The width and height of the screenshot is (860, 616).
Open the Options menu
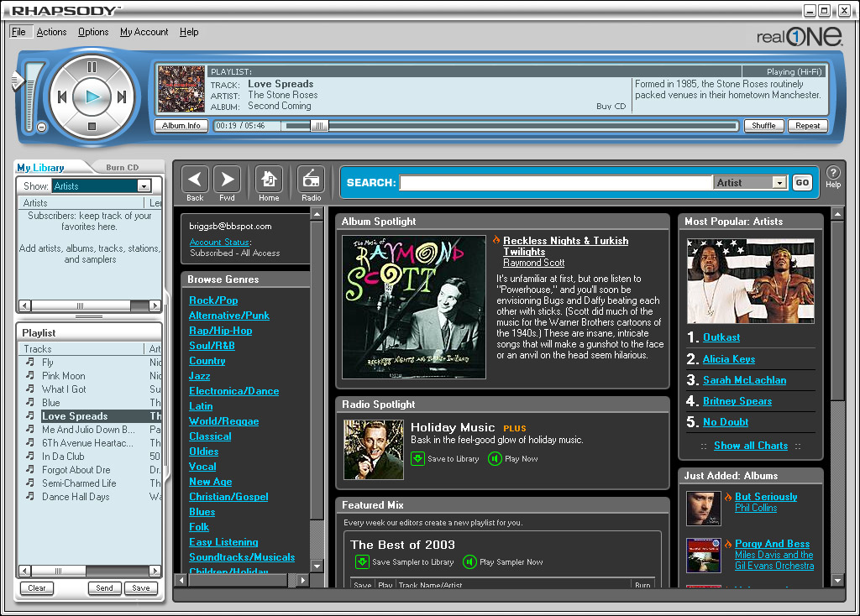(x=93, y=32)
